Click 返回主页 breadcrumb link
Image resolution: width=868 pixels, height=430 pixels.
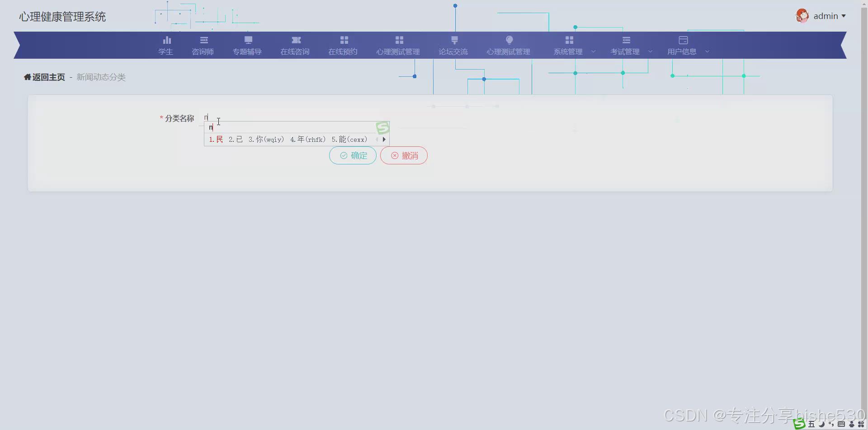[x=44, y=77]
